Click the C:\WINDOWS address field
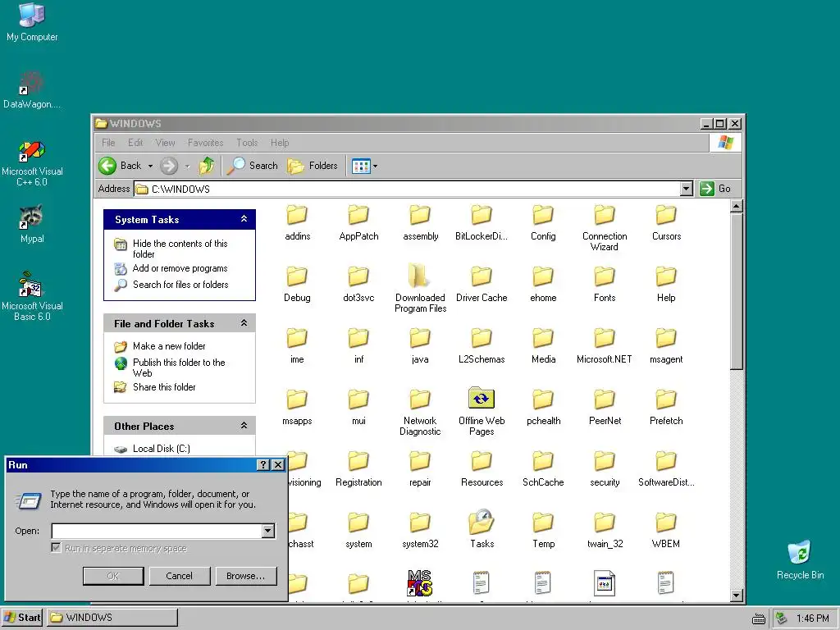Screen dimensions: 840x630 407,189
